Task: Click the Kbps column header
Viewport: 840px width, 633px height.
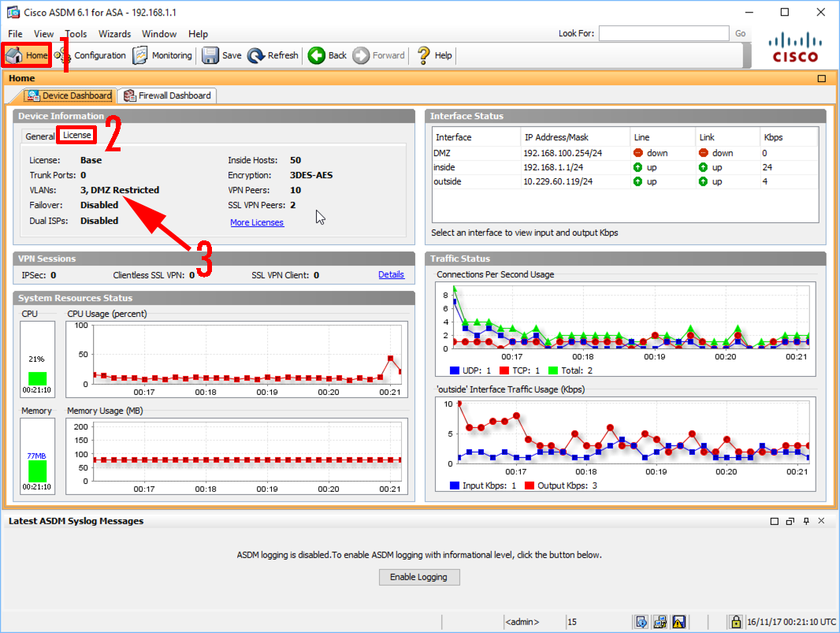Action: point(789,137)
